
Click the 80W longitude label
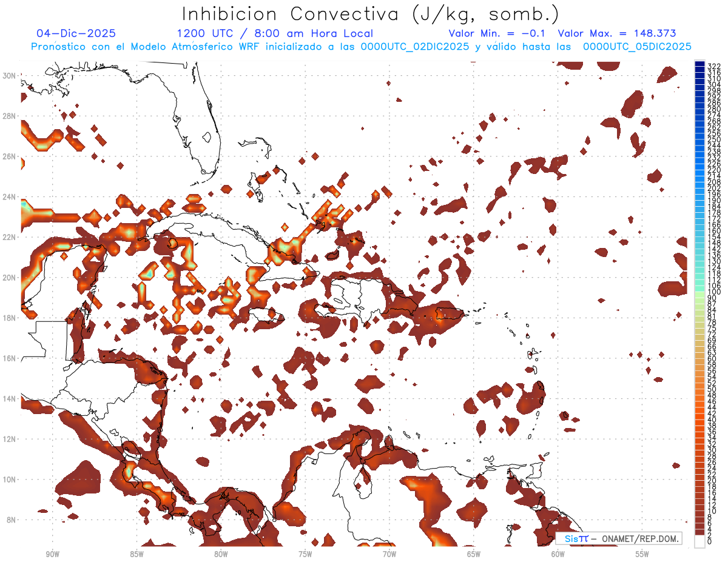(221, 554)
